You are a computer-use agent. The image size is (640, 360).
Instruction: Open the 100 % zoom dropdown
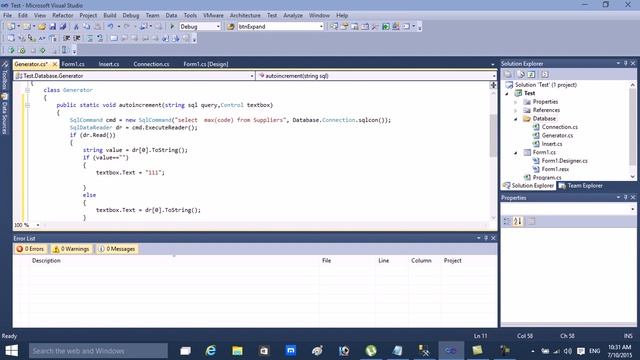click(x=38, y=225)
